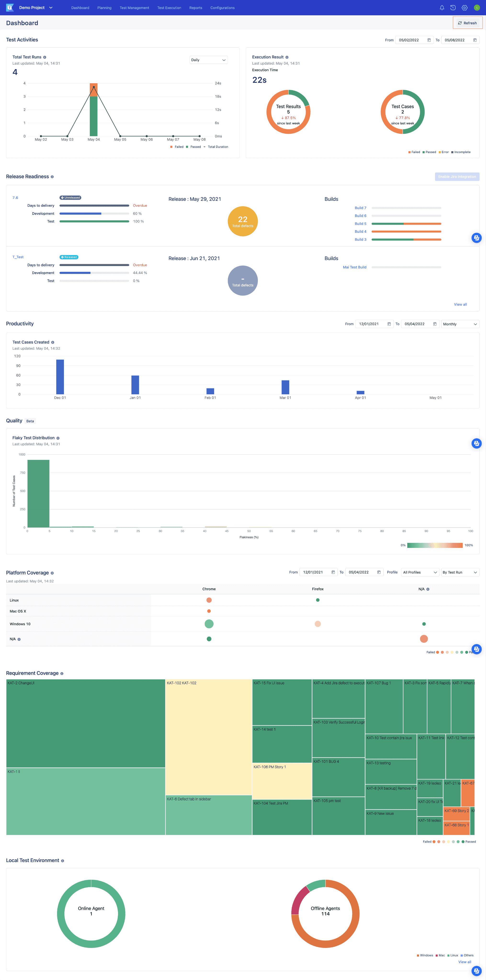Click info icon beside Flaky Test Distribution
Screen dimensions: 486x980
(x=58, y=438)
